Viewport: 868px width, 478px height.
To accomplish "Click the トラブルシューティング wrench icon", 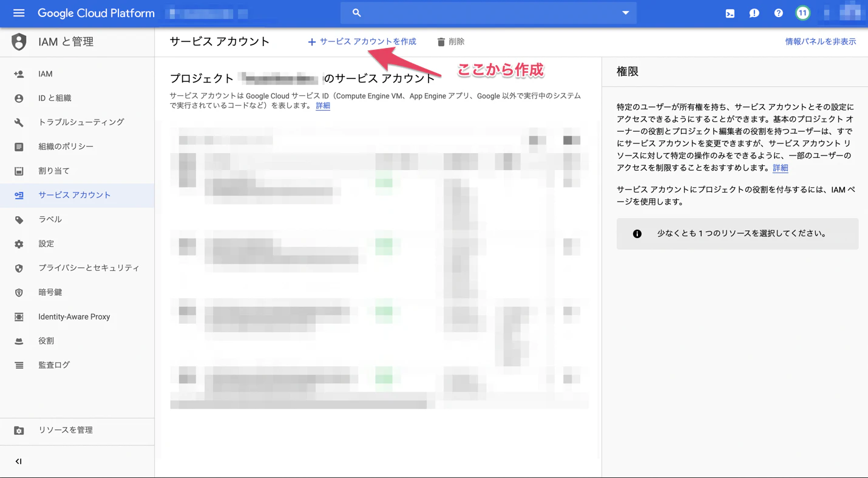I will tap(19, 123).
